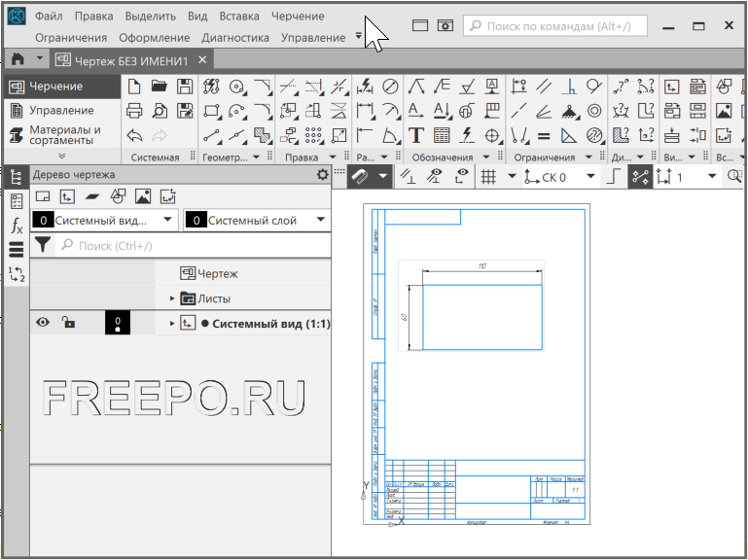The width and height of the screenshot is (748, 560).
Task: Select the Line segment tool
Action: [211, 136]
